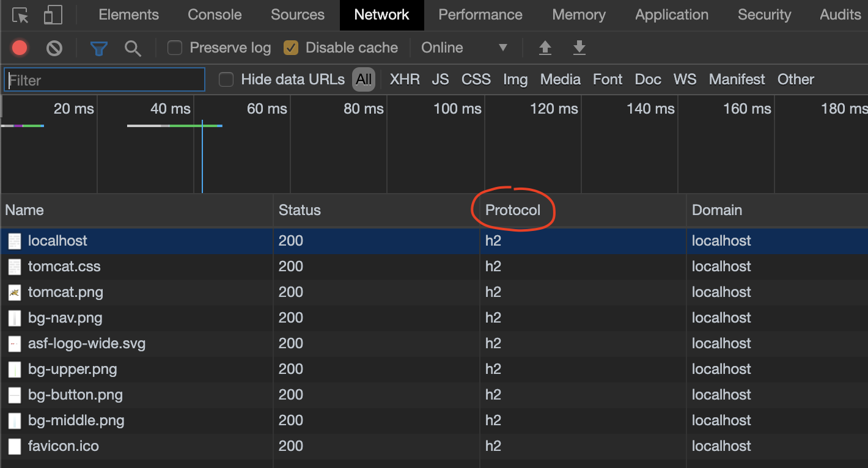
Task: Go to the Memory tab
Action: [579, 15]
